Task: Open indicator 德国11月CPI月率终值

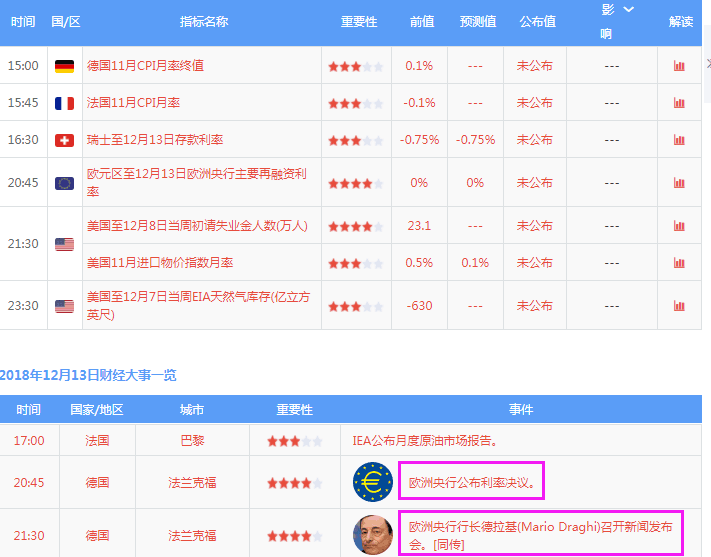Action: point(145,66)
